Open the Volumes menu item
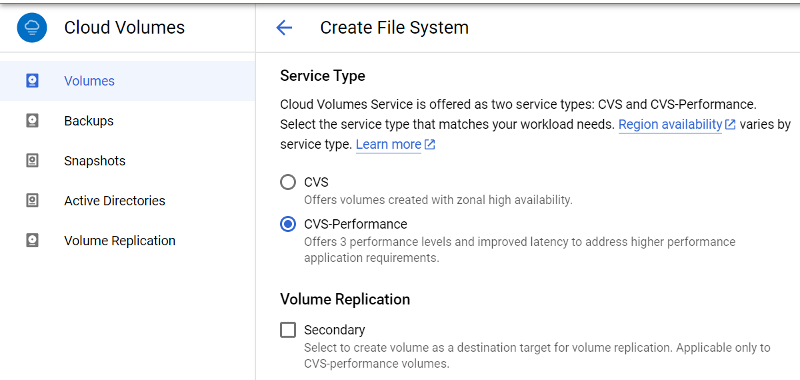This screenshot has height=380, width=800. point(128,81)
